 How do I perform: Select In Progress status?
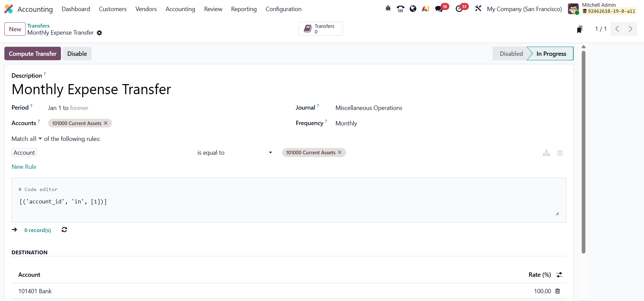(x=551, y=54)
